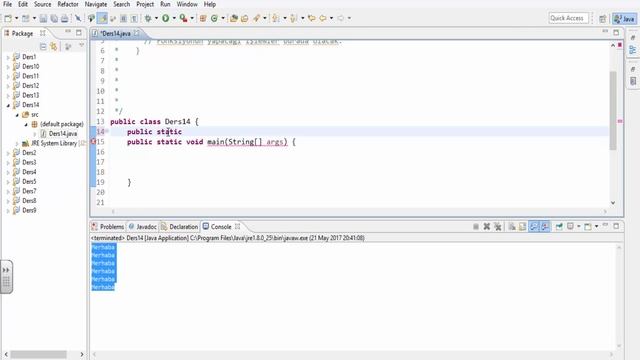Open the Source menu

coord(42,4)
